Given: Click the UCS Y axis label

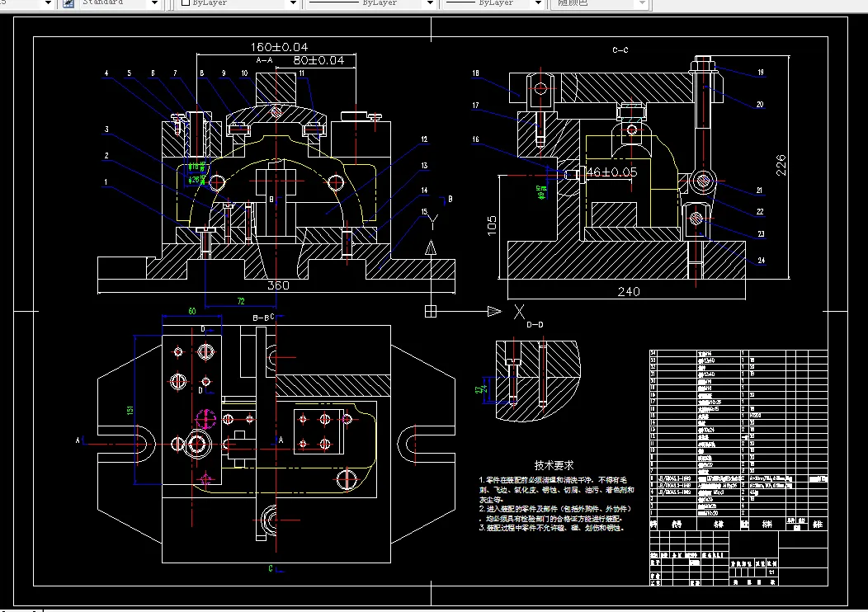Looking at the screenshot, I should coord(433,223).
